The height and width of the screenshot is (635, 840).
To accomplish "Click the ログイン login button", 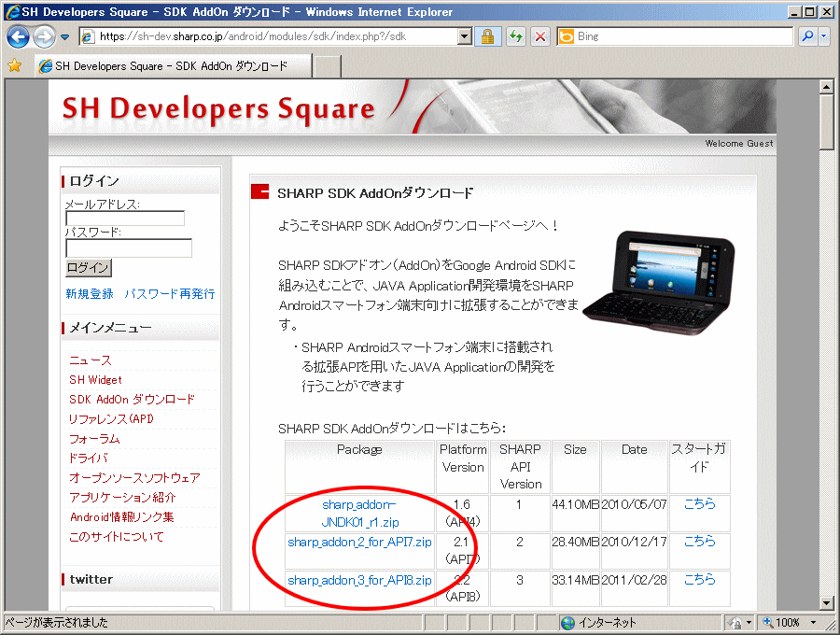I will [x=89, y=267].
